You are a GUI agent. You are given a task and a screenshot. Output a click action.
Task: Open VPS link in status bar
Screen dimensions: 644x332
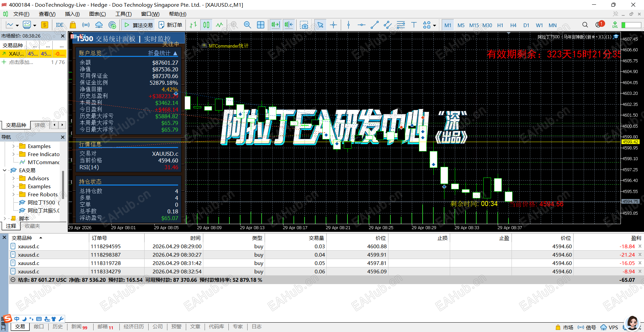[x=609, y=327]
